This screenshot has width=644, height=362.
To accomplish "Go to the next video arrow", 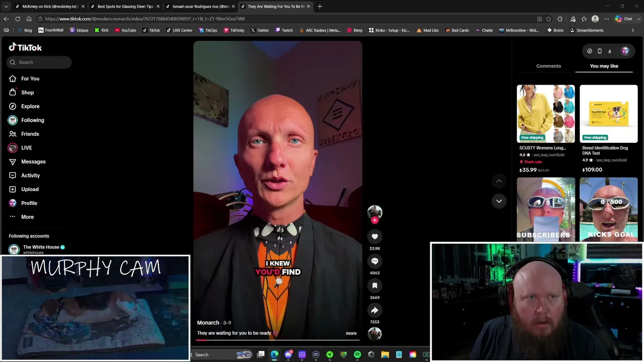I will (499, 201).
